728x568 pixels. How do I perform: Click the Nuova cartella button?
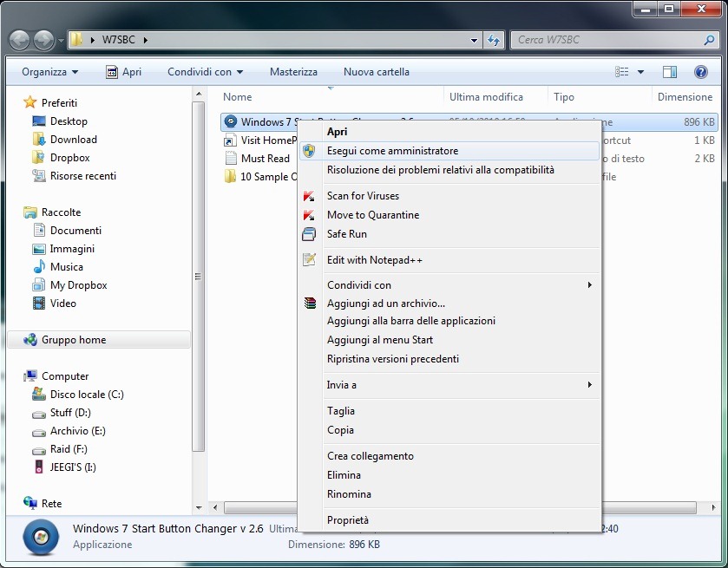pos(377,72)
